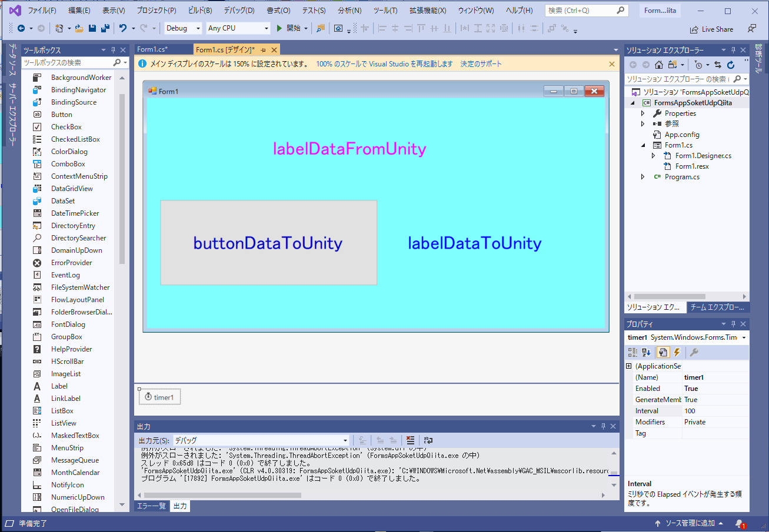Viewport: 769px width, 532px height.
Task: Select Form1.resx in Solution Explorer
Action: 692,166
